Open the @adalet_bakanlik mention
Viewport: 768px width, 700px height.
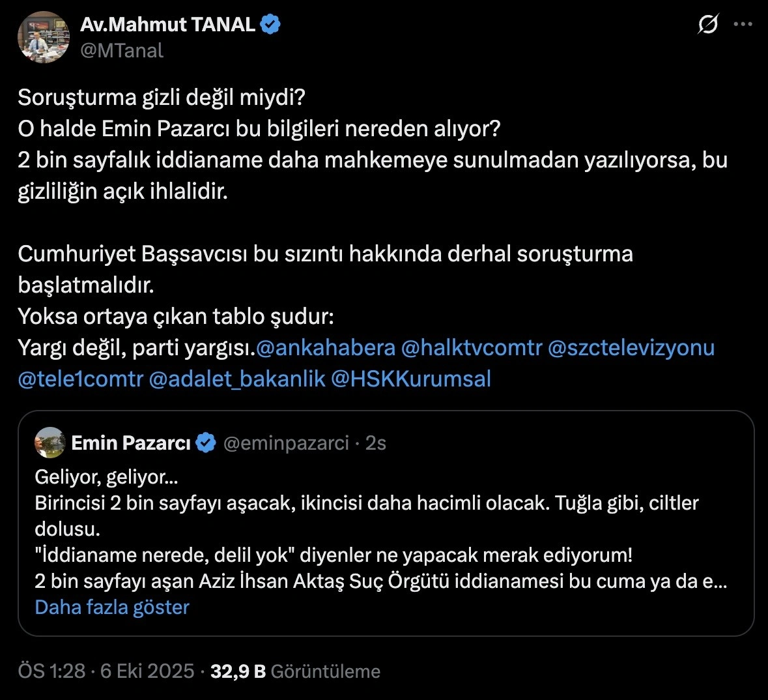tap(237, 379)
